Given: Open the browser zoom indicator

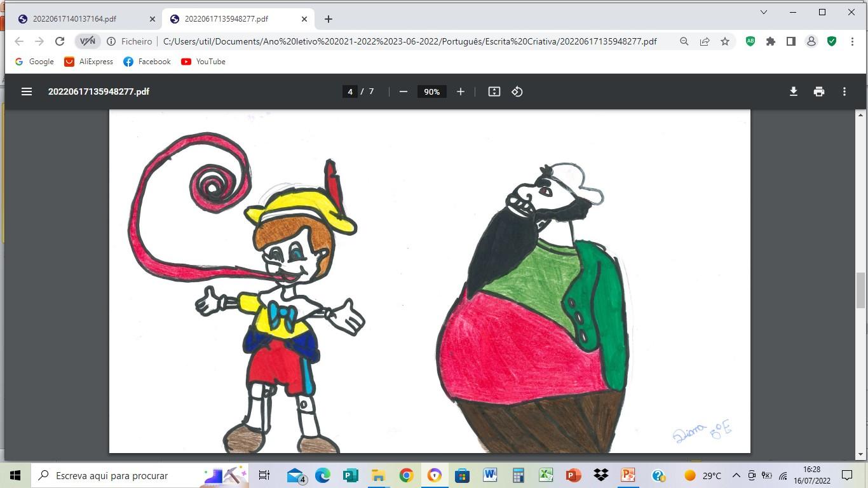Looking at the screenshot, I should click(x=684, y=41).
